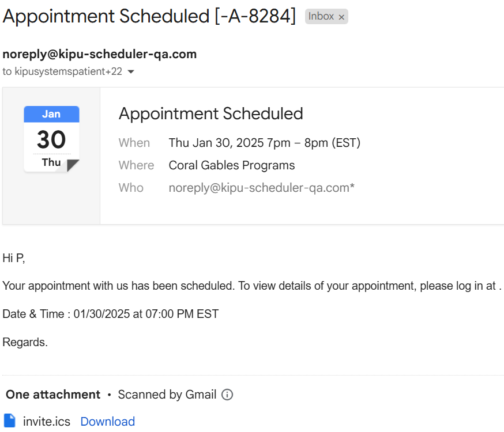This screenshot has height=432, width=504.
Task: Open the invite.ics attachment filename
Action: click(x=47, y=422)
